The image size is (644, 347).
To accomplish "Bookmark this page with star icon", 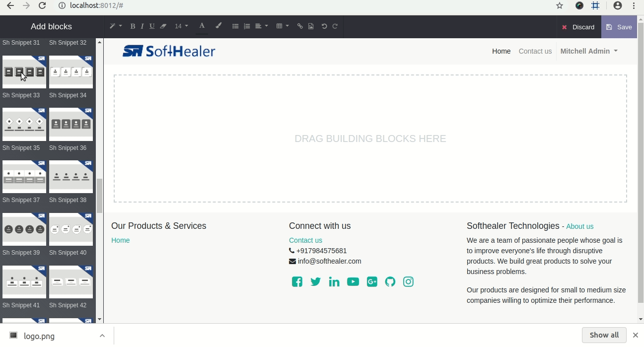I will tap(560, 5).
